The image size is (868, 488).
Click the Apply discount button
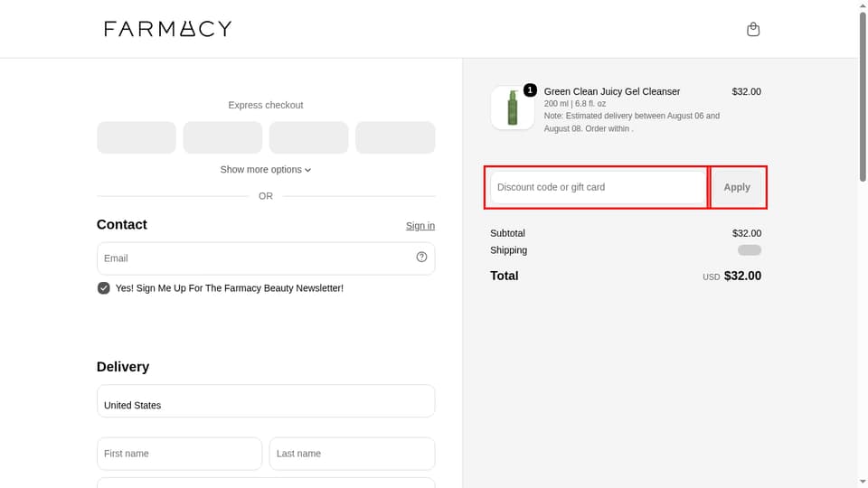[737, 187]
